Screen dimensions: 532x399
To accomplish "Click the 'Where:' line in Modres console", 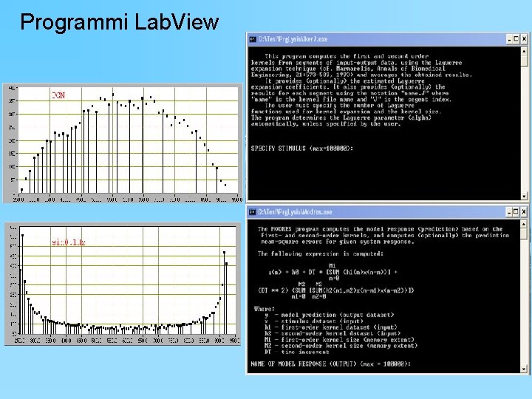I will (x=265, y=309).
